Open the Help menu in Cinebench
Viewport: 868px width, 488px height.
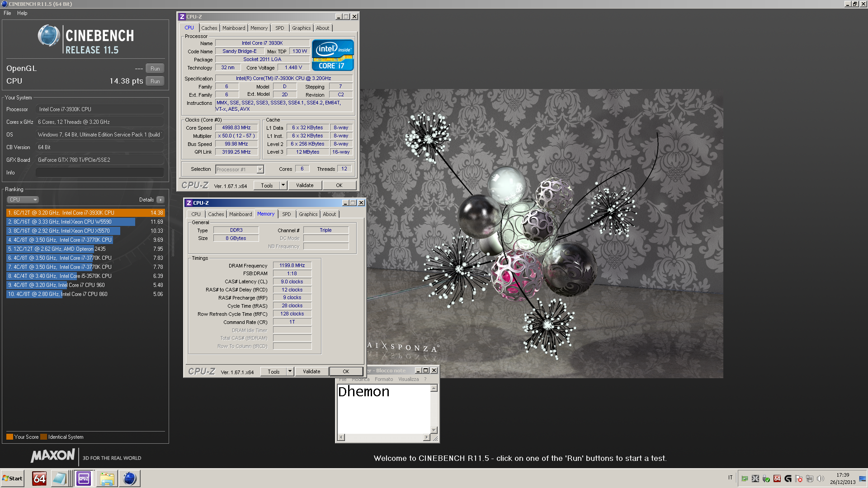22,13
